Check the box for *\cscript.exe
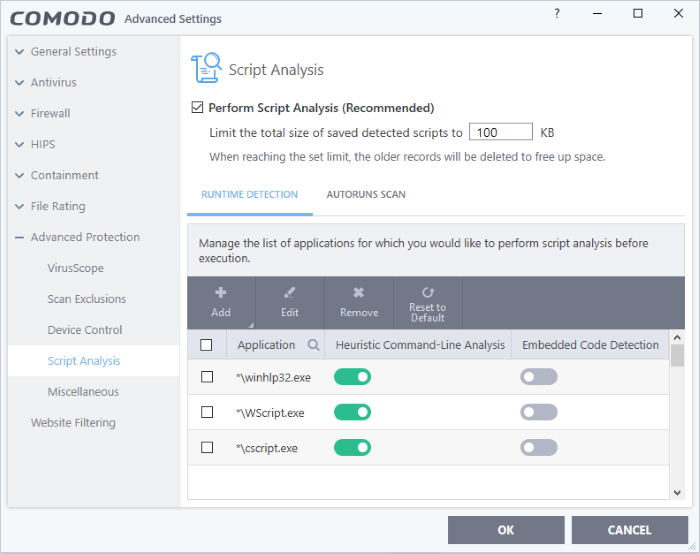The height and width of the screenshot is (554, 700). tap(207, 447)
